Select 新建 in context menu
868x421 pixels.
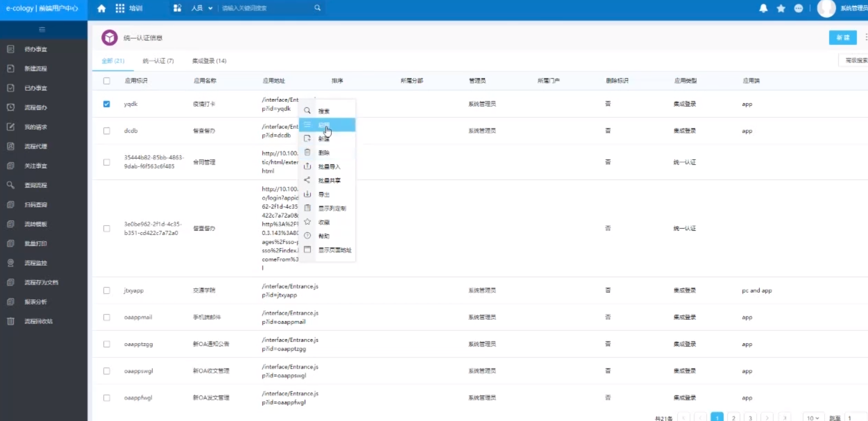tap(327, 139)
